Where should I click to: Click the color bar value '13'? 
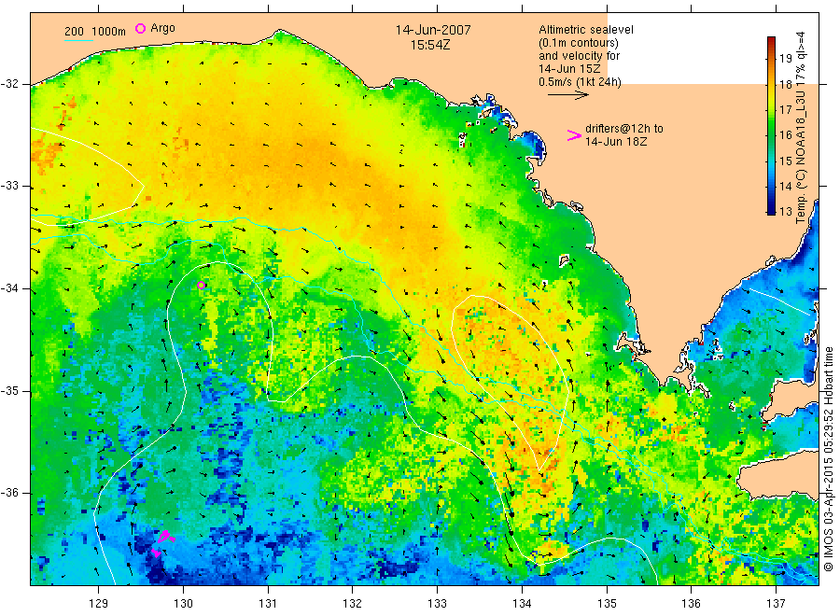(x=785, y=211)
